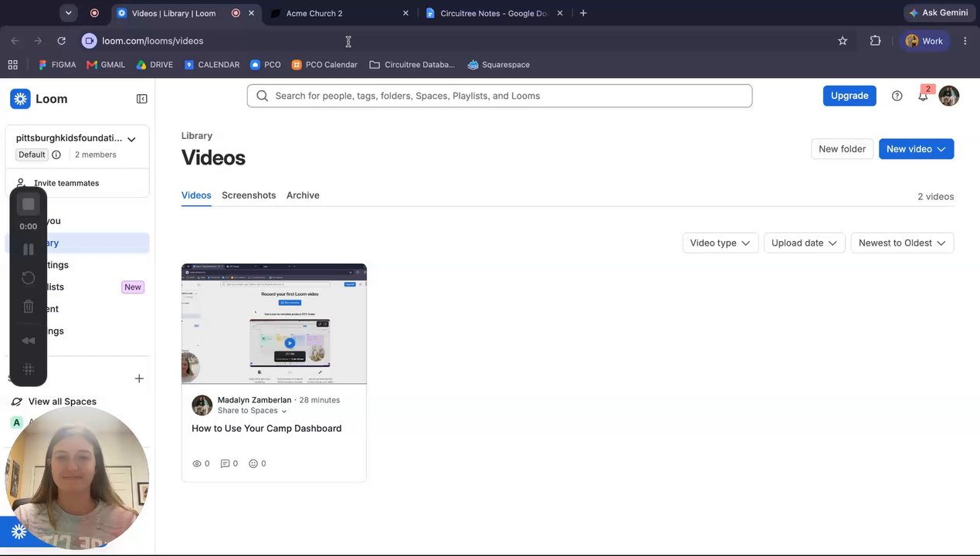Add a new Space with the plus icon

coord(139,378)
